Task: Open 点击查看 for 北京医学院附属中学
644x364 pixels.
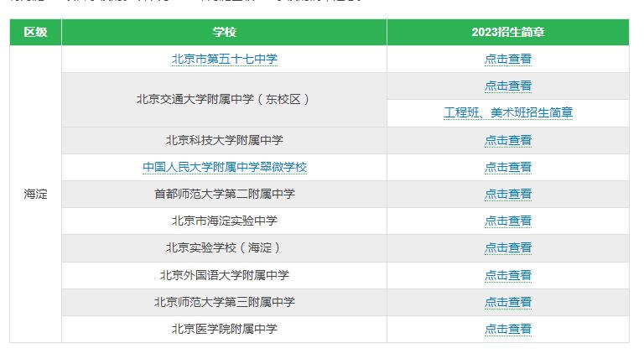Action: (x=507, y=329)
